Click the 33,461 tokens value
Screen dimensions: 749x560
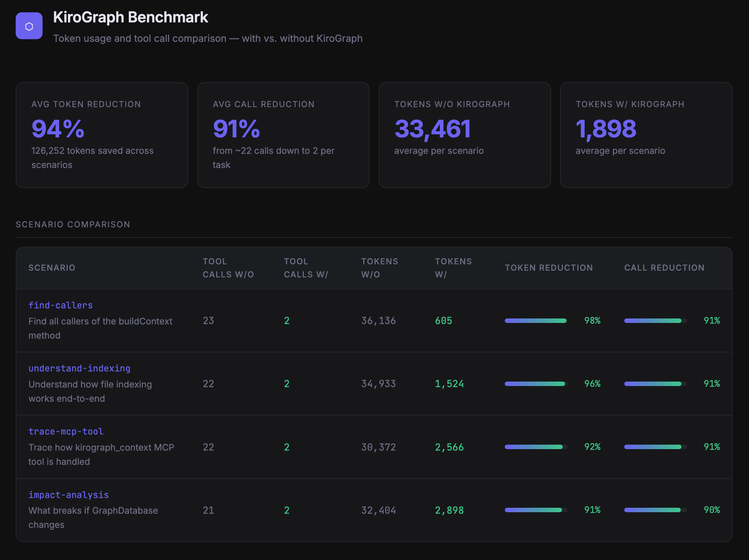click(433, 129)
